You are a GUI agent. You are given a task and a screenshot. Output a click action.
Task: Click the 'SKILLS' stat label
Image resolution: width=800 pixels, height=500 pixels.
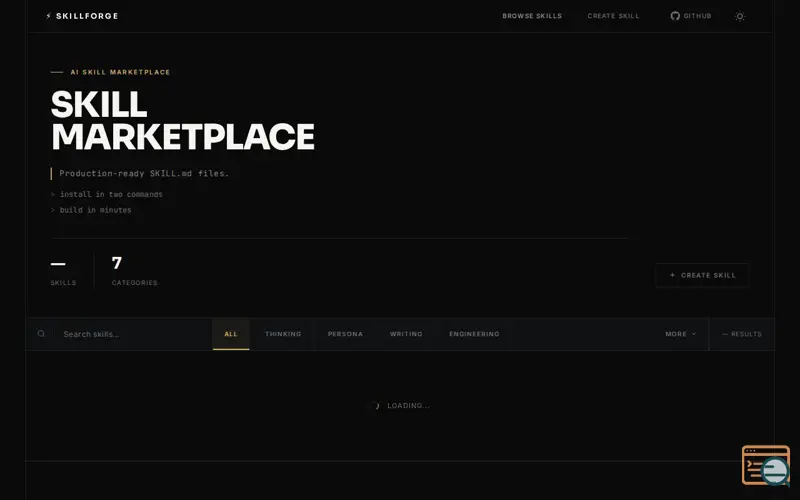coord(63,283)
